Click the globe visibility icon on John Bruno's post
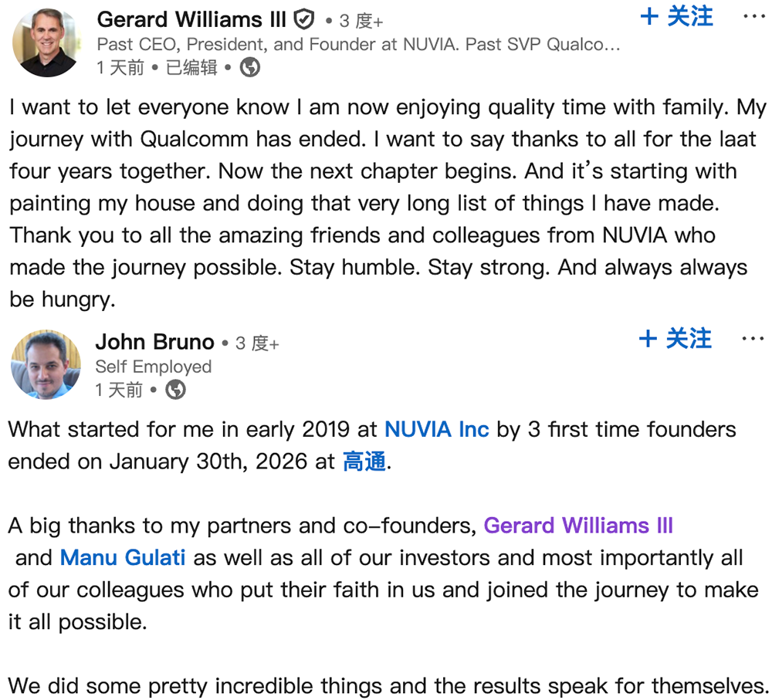 click(x=176, y=391)
